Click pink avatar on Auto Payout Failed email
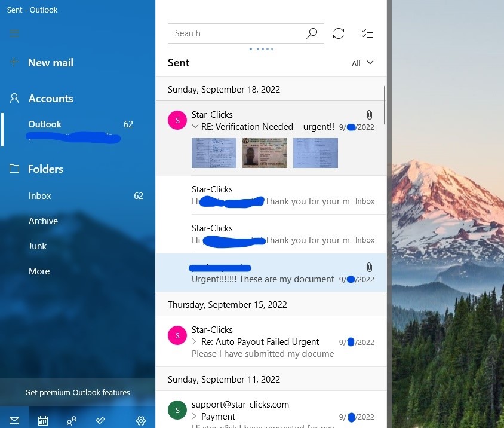Image resolution: width=504 pixels, height=428 pixels. click(177, 335)
